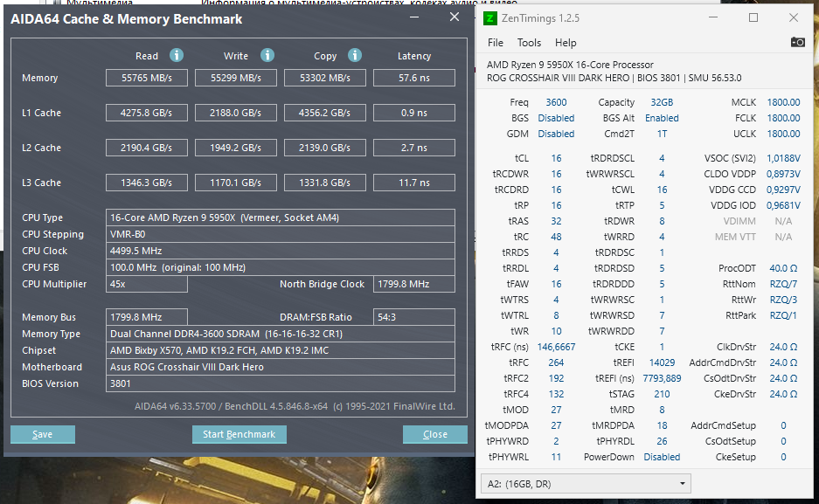This screenshot has width=819, height=504.
Task: Select the Memory Copy 53302 MB/s field
Action: coord(325,78)
